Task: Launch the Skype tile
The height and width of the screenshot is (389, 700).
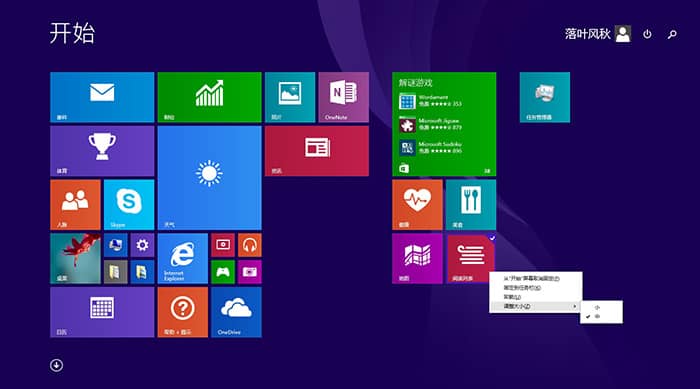Action: (129, 205)
